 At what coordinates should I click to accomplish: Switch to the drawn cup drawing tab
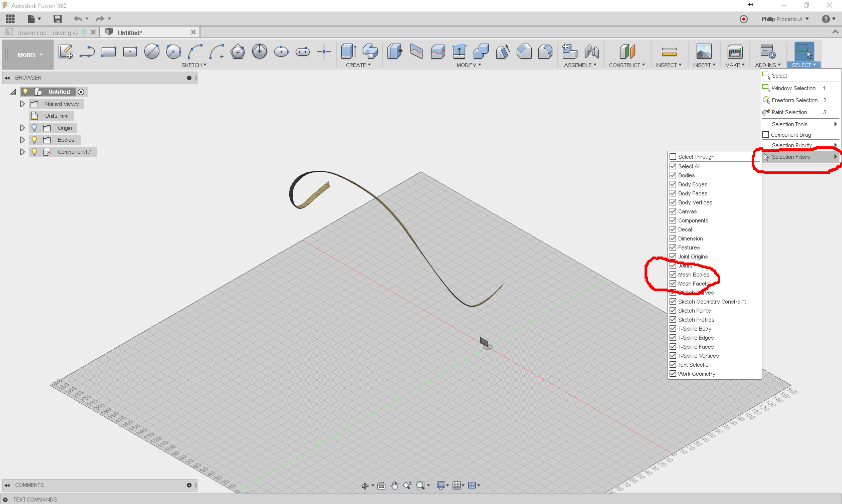[x=49, y=33]
